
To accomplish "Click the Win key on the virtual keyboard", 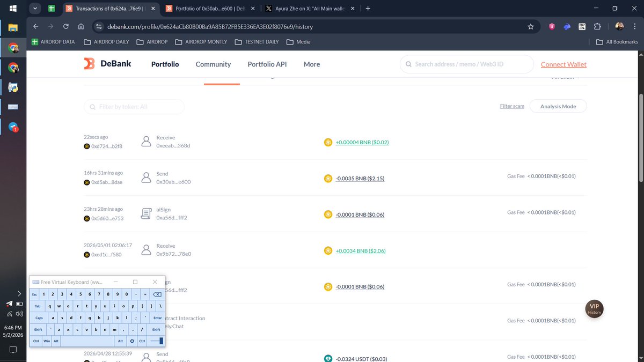I will click(46, 341).
